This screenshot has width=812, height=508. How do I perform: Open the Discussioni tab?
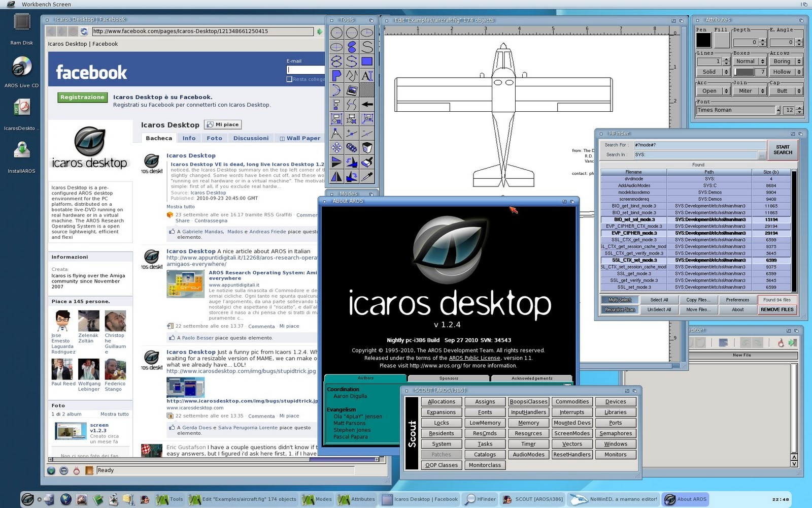pos(251,138)
